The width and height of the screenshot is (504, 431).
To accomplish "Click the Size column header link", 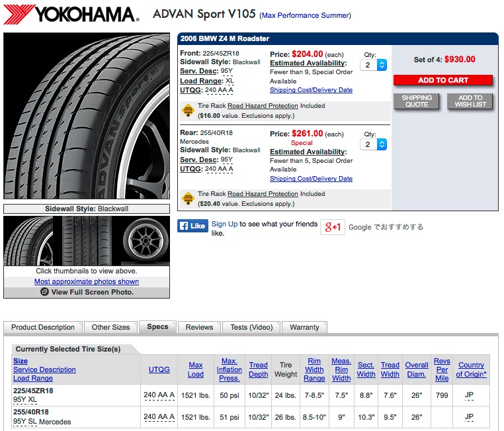I will tap(21, 361).
